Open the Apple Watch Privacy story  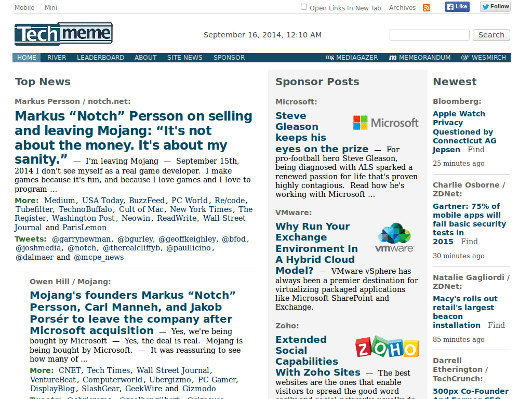click(464, 131)
